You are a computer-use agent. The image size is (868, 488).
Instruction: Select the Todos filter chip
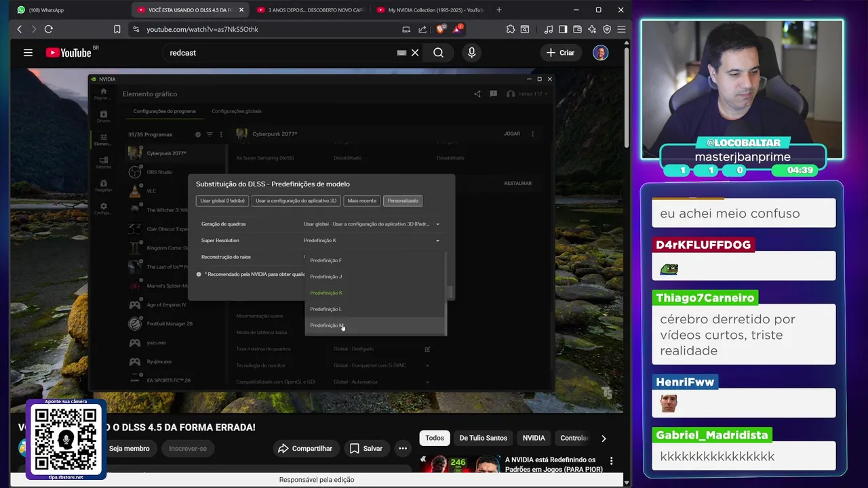pyautogui.click(x=435, y=438)
